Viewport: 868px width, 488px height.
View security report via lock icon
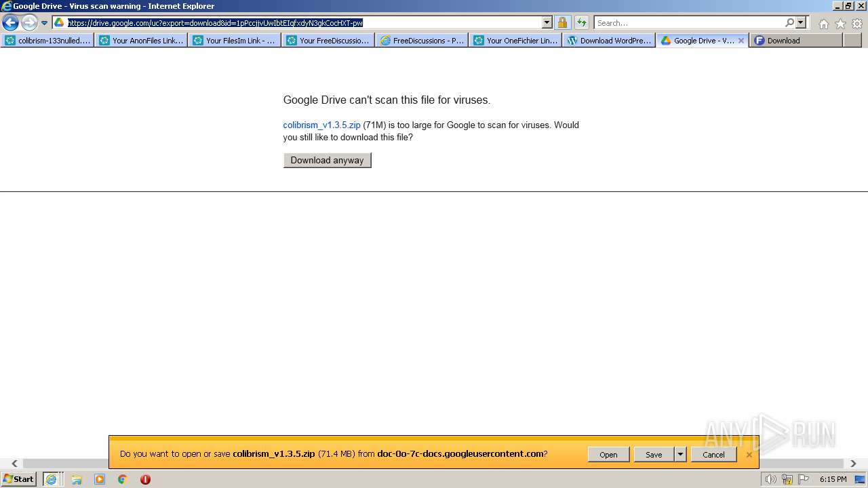click(562, 22)
